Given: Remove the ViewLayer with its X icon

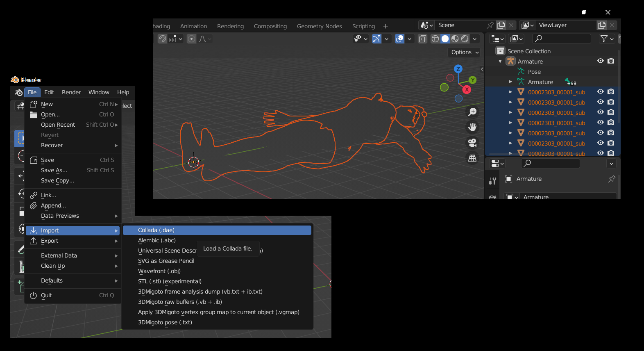Looking at the screenshot, I should 612,25.
